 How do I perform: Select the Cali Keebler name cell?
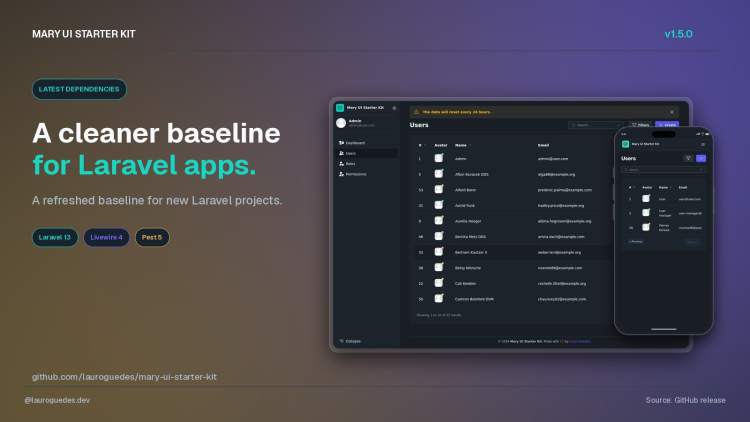[x=465, y=283]
